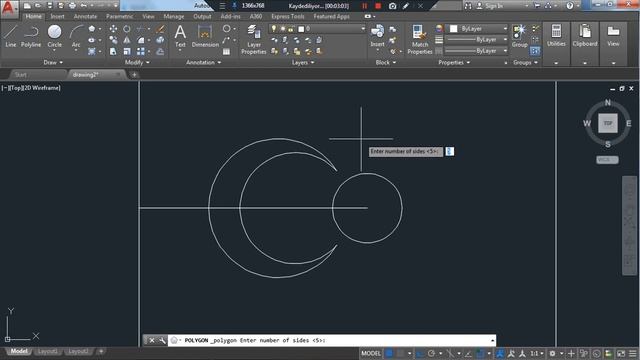This screenshot has width=640, height=360.
Task: Switch to the Layout1 tab
Action: coord(47,351)
